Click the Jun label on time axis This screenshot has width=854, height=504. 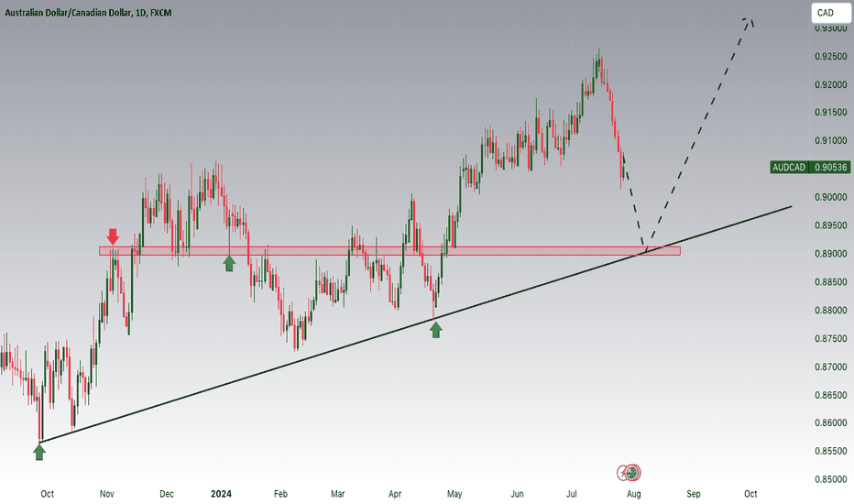[x=517, y=494]
